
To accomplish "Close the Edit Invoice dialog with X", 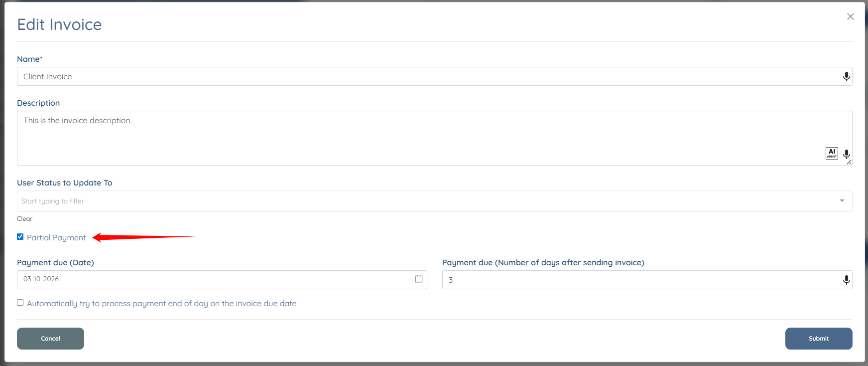I will (851, 16).
